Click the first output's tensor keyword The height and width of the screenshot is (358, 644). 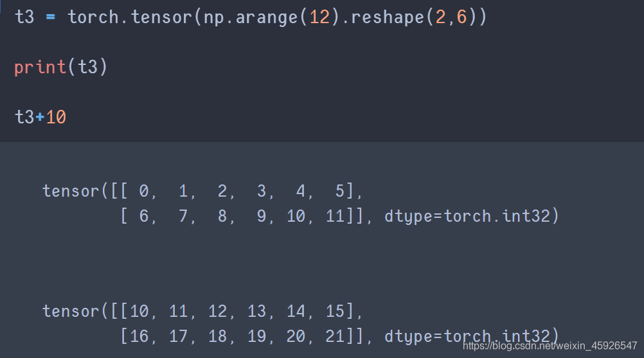coord(71,191)
